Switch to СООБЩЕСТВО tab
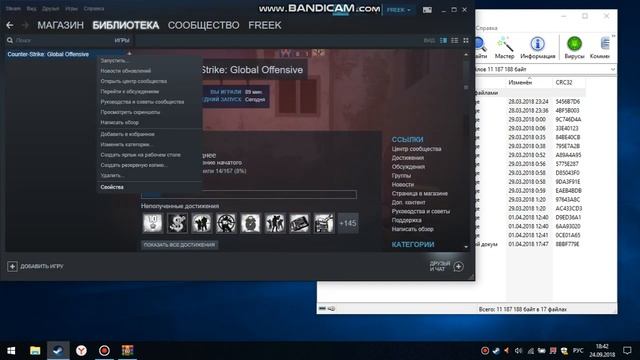Screen dimensions: 640x360 click(x=203, y=25)
